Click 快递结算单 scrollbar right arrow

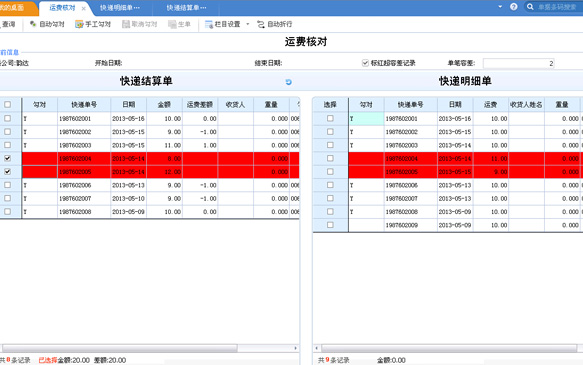(x=296, y=348)
